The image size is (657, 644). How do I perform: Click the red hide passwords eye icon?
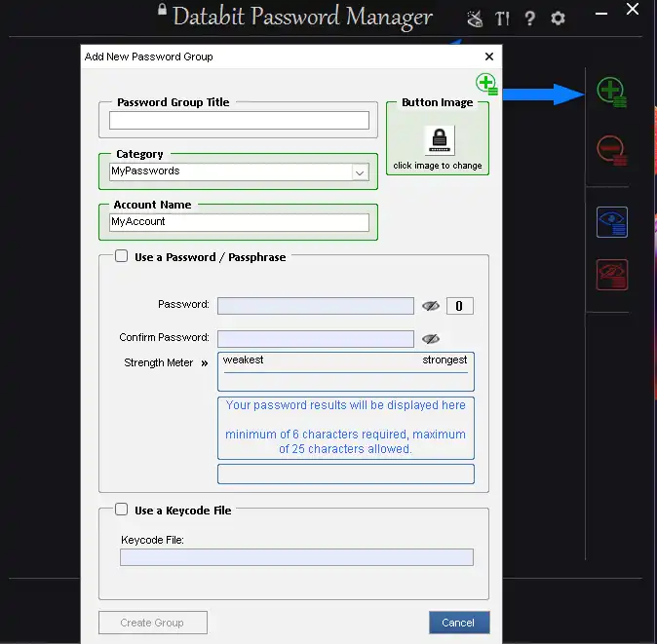(611, 275)
